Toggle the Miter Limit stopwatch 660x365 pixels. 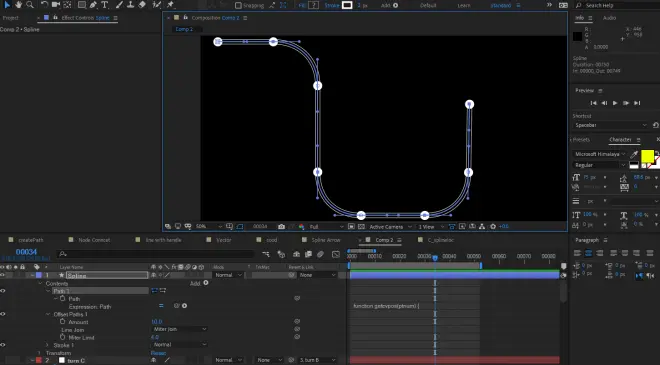63,337
